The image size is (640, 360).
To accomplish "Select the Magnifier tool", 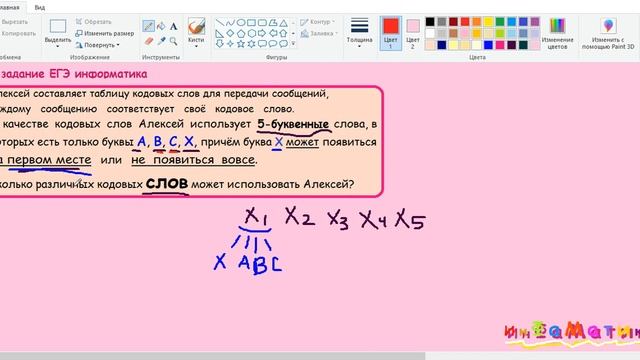I will [173, 41].
